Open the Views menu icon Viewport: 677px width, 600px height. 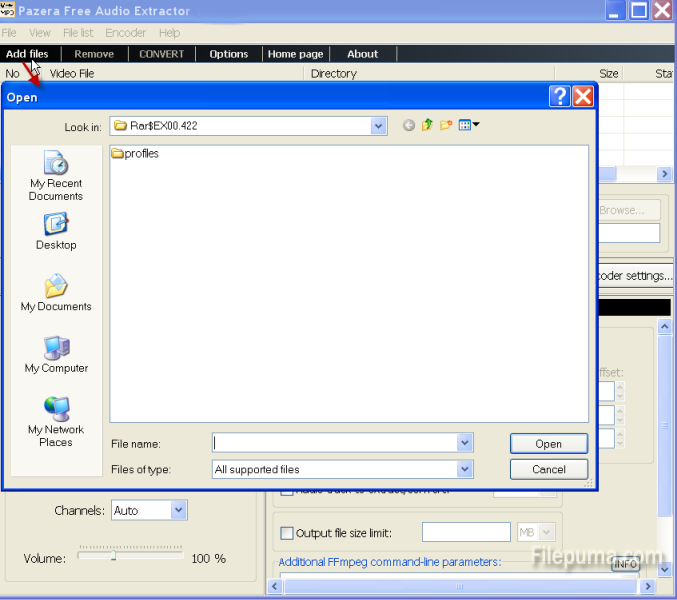coord(468,125)
